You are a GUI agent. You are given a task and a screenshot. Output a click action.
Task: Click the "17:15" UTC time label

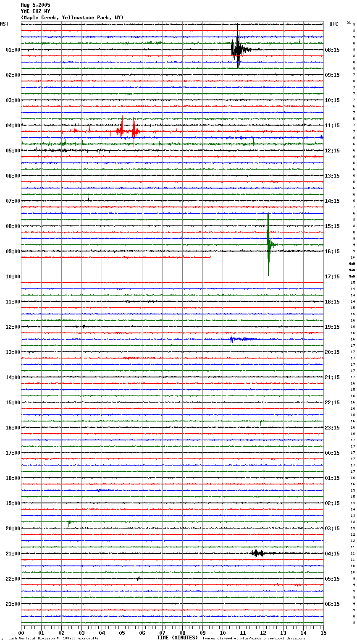[332, 277]
